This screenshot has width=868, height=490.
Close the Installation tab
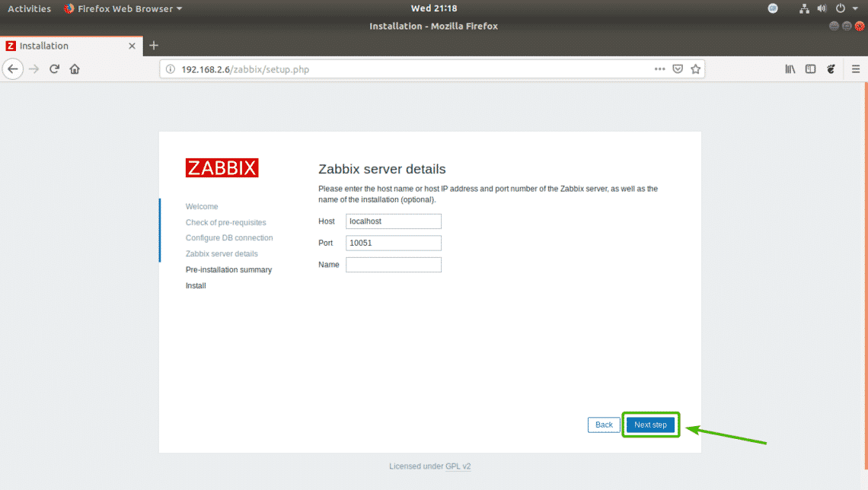click(132, 46)
